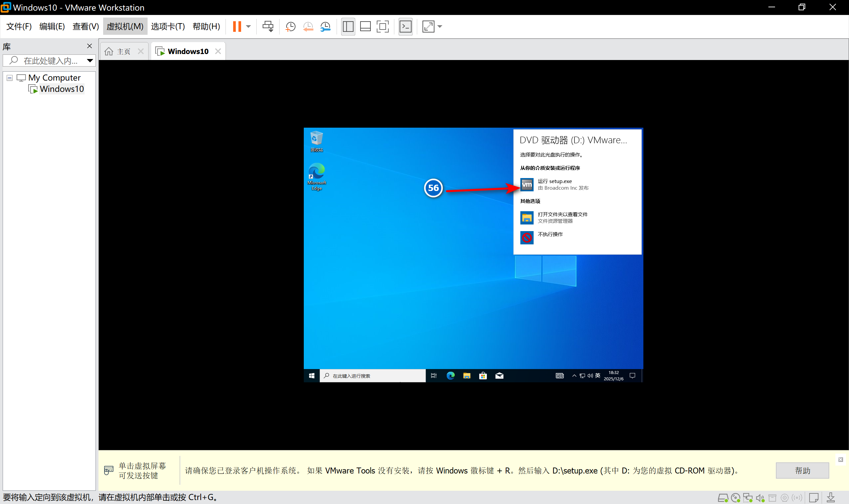Select Windows10 in the library tree
849x504 pixels.
click(x=61, y=89)
